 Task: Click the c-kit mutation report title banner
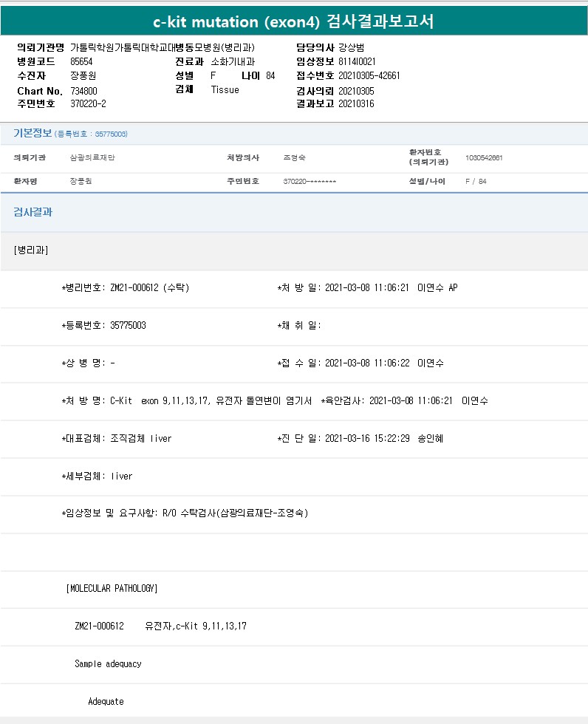tap(294, 21)
